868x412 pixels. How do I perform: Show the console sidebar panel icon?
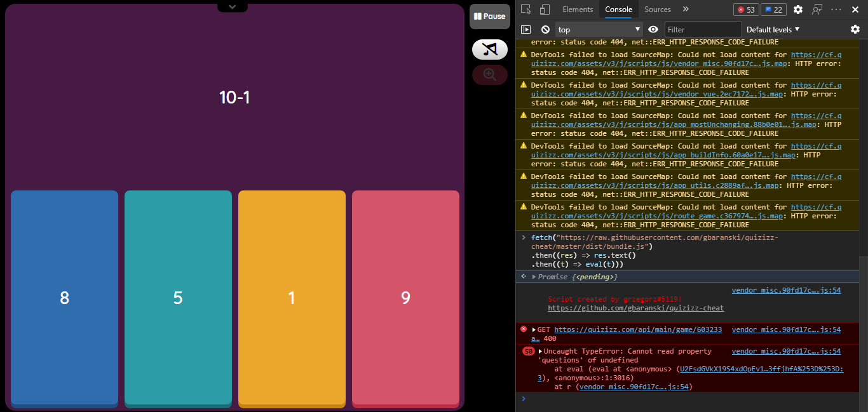coord(524,29)
